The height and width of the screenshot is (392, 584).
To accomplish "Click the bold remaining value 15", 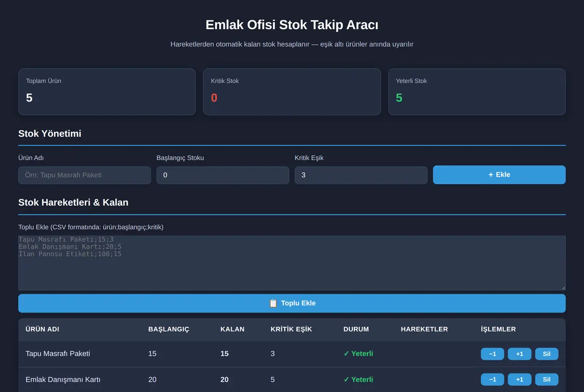I will 224,354.
